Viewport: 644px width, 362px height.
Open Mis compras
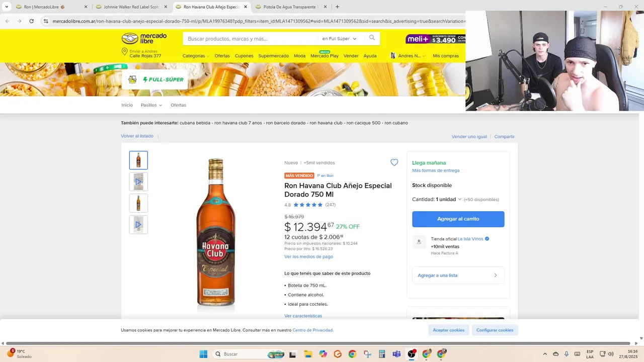click(446, 56)
